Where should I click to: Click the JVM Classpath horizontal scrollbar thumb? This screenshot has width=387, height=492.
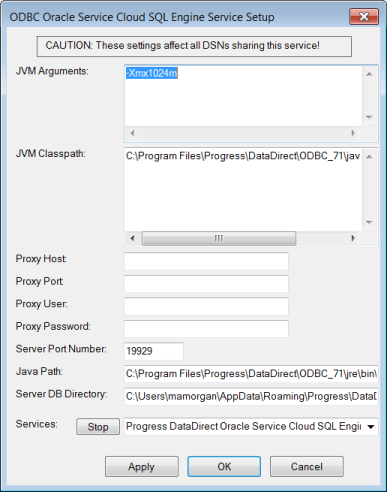pos(219,238)
